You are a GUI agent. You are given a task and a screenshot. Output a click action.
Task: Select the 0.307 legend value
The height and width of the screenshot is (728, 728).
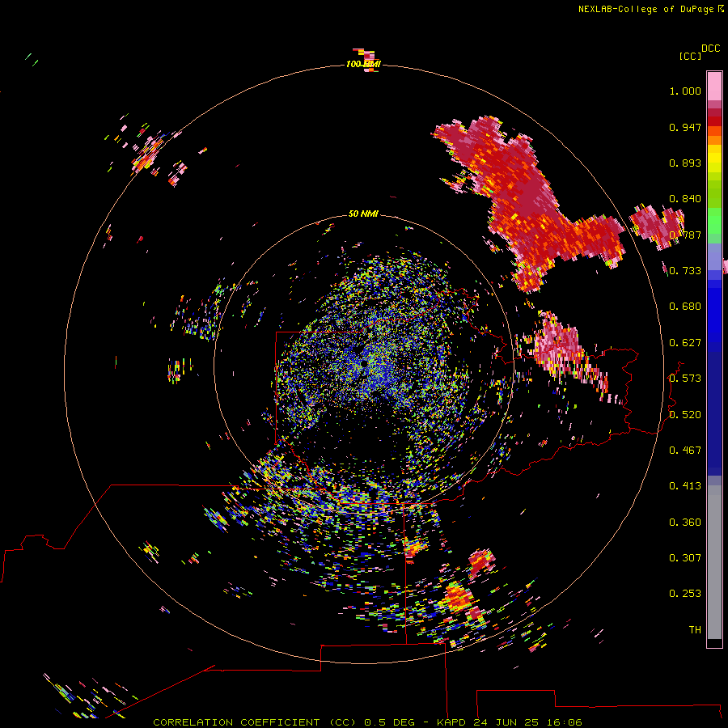[x=685, y=558]
